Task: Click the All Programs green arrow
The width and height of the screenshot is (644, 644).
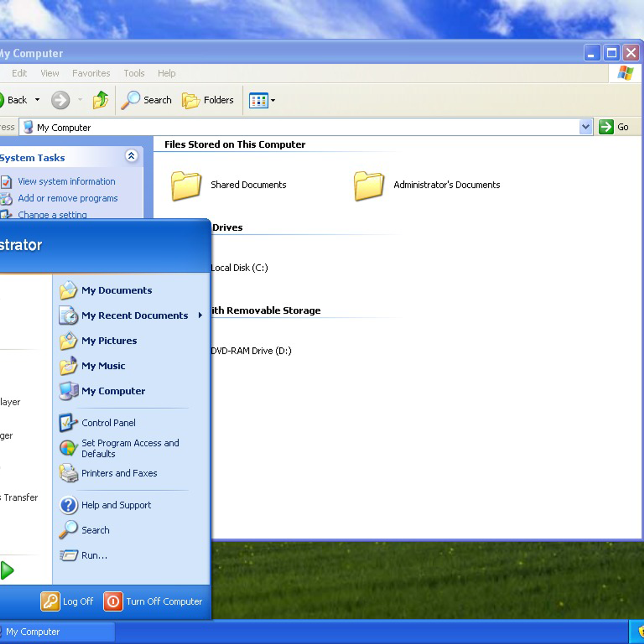Action: click(6, 571)
